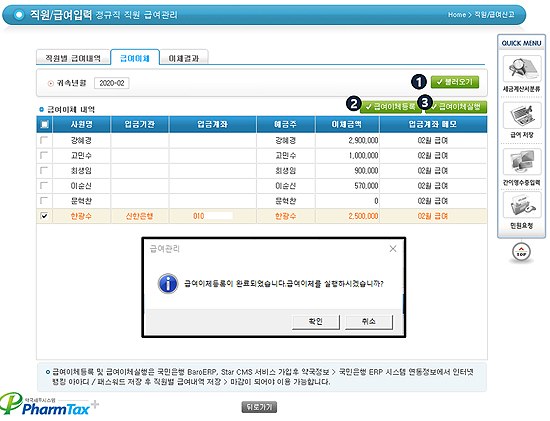Click the 급여이체등록 button

click(x=390, y=106)
